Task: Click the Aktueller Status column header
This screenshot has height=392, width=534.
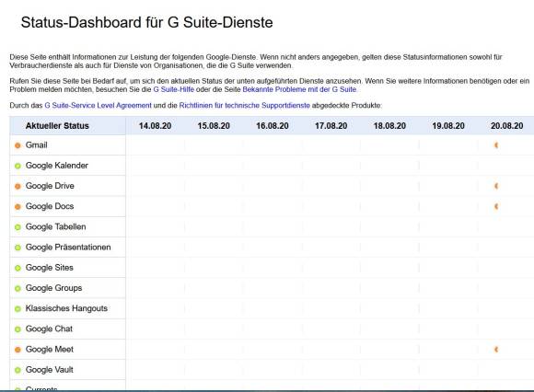Action: click(57, 126)
